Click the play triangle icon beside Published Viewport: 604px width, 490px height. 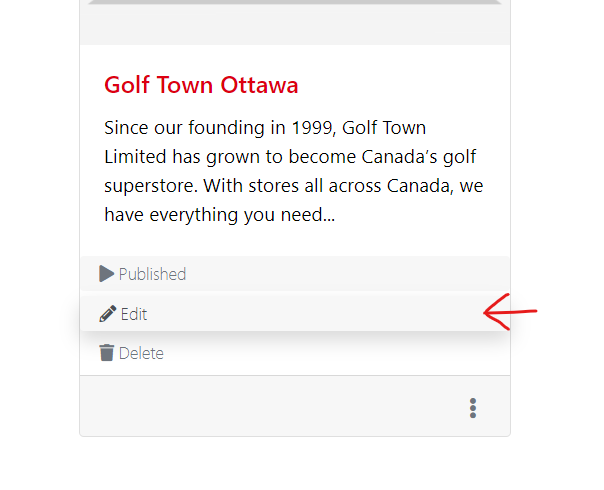tap(106, 274)
